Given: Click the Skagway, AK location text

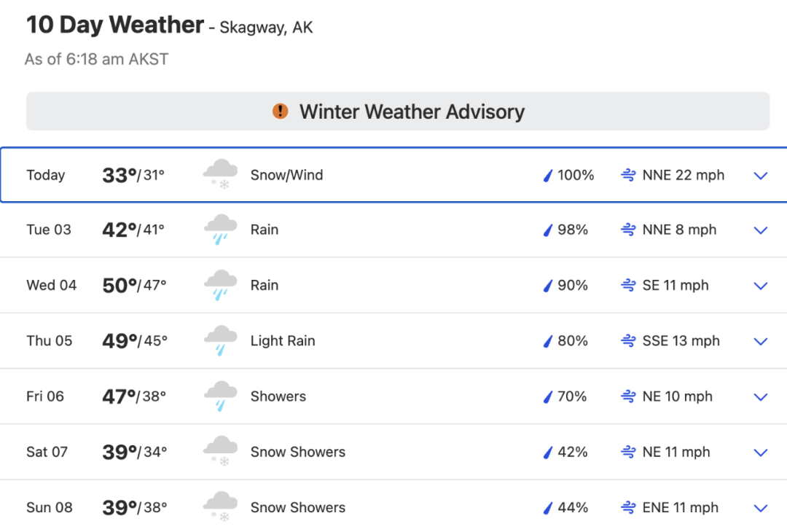Looking at the screenshot, I should pos(266,28).
